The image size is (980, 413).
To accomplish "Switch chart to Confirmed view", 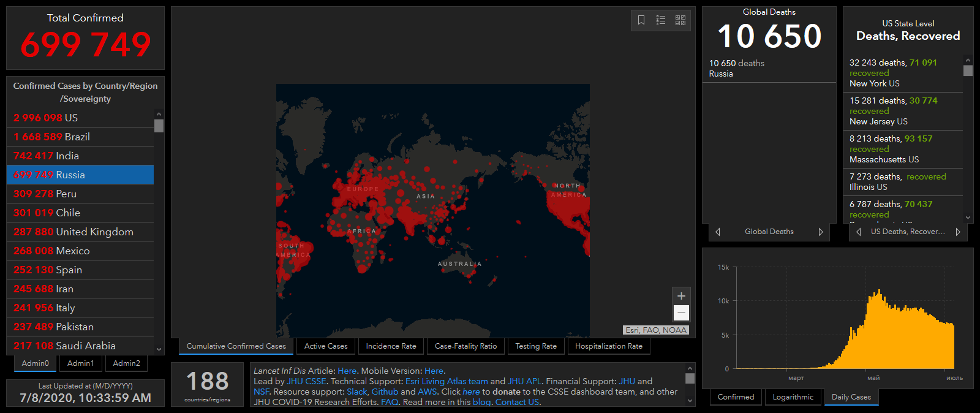I will (x=736, y=397).
